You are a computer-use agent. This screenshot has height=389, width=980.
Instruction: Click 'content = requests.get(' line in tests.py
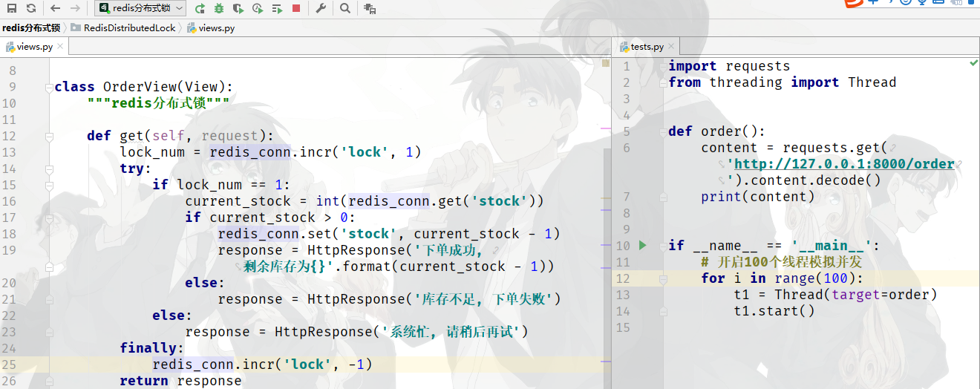[x=794, y=148]
